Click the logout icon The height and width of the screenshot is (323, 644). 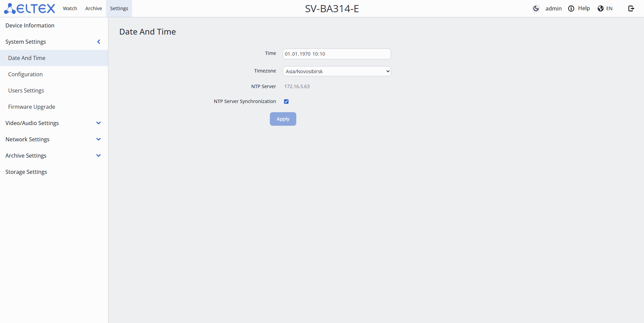pos(631,8)
